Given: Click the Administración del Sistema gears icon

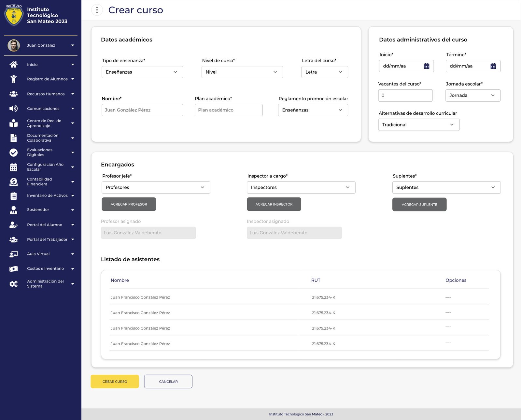Looking at the screenshot, I should 13,284.
